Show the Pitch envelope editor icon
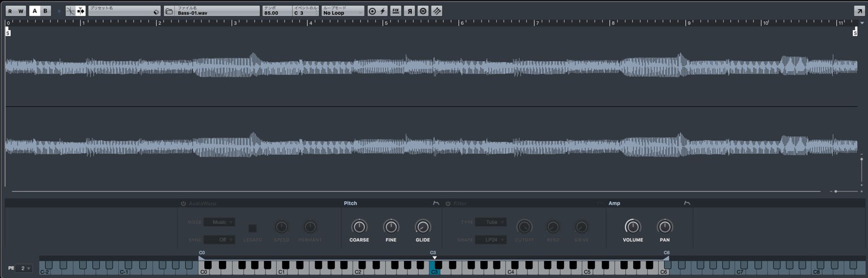 coord(436,203)
